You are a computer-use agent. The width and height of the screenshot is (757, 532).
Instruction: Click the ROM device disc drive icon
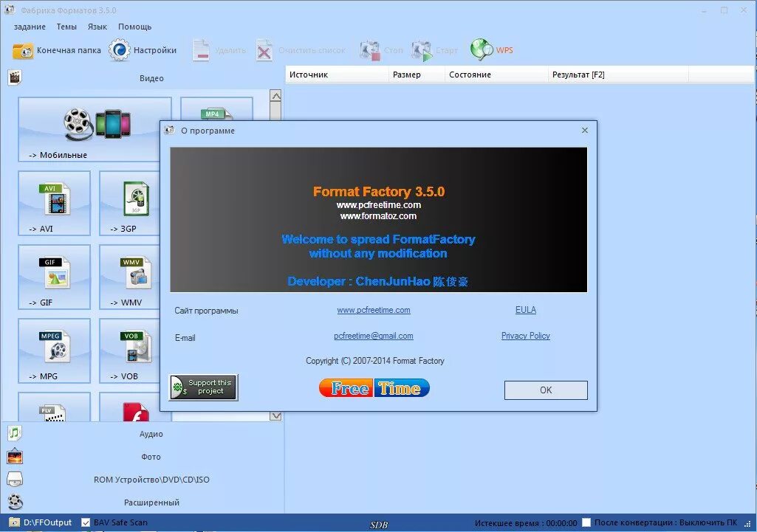pos(15,479)
